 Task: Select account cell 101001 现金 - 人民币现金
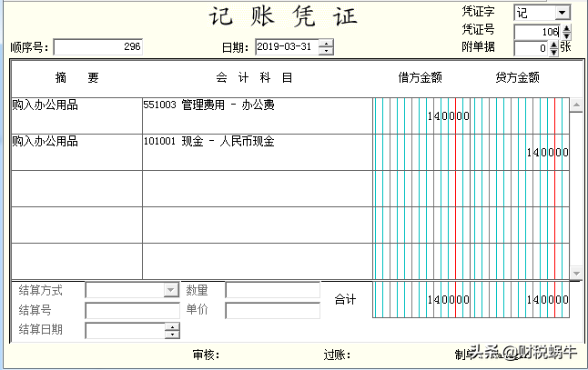point(257,152)
